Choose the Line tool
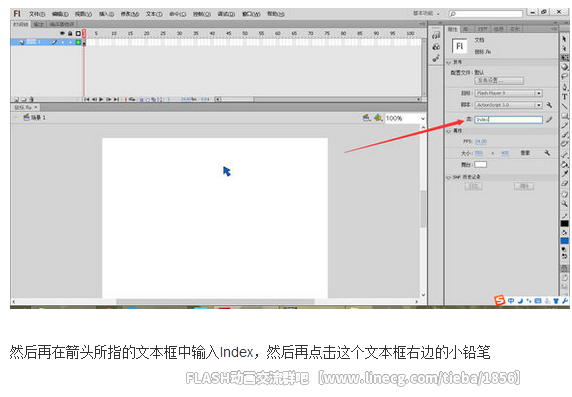 coord(564,106)
